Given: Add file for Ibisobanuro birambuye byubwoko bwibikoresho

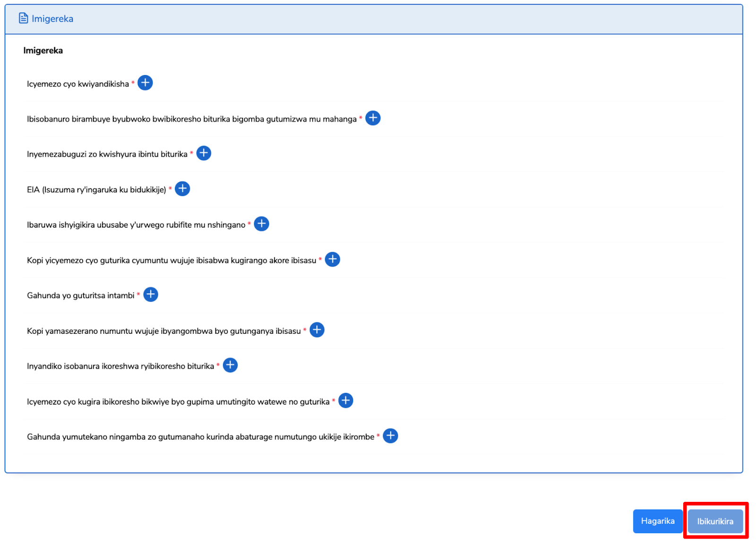Looking at the screenshot, I should [373, 118].
